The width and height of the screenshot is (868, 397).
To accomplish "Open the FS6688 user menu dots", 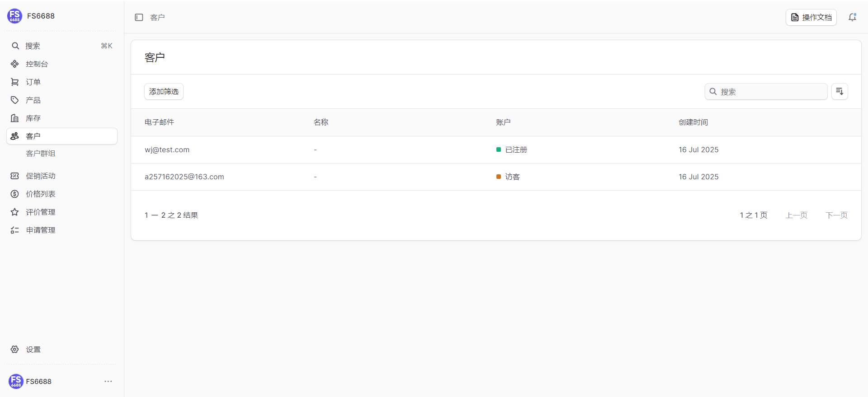I will click(108, 381).
